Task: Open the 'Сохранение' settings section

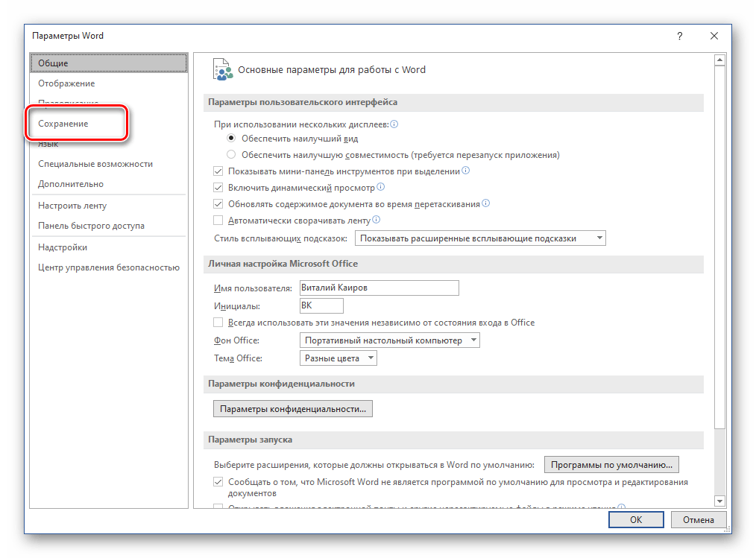Action: pos(63,124)
